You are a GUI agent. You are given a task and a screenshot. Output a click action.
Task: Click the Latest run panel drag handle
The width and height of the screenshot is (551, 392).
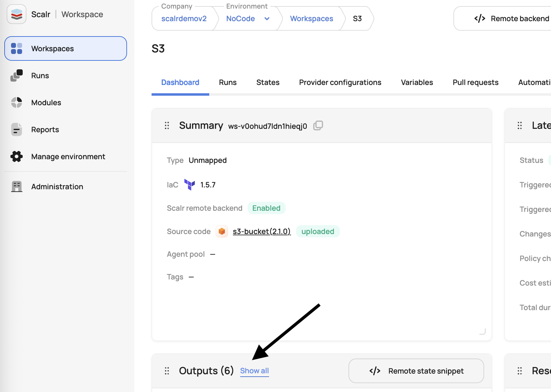tap(520, 125)
